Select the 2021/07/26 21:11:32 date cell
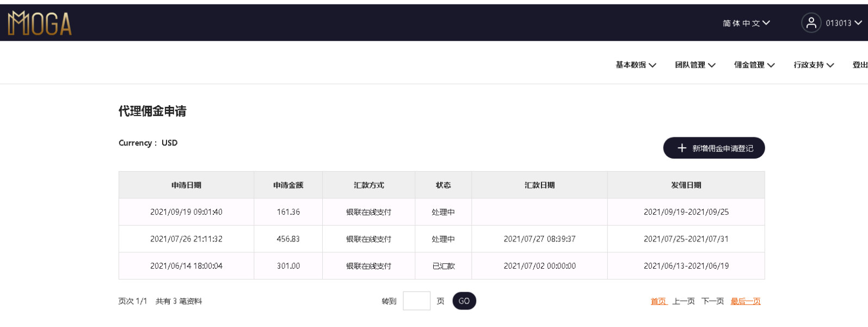 pos(187,239)
